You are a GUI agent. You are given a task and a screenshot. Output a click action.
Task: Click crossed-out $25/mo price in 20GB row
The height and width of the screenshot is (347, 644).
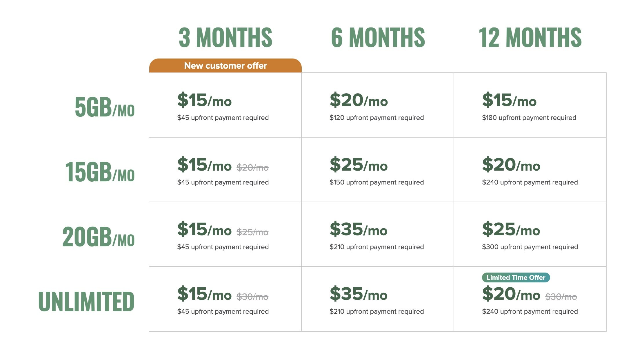252,232
